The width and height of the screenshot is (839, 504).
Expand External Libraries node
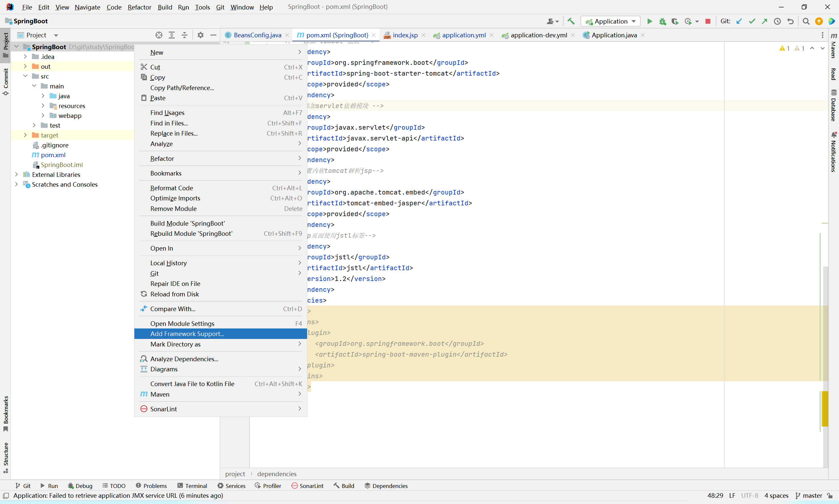pyautogui.click(x=16, y=175)
